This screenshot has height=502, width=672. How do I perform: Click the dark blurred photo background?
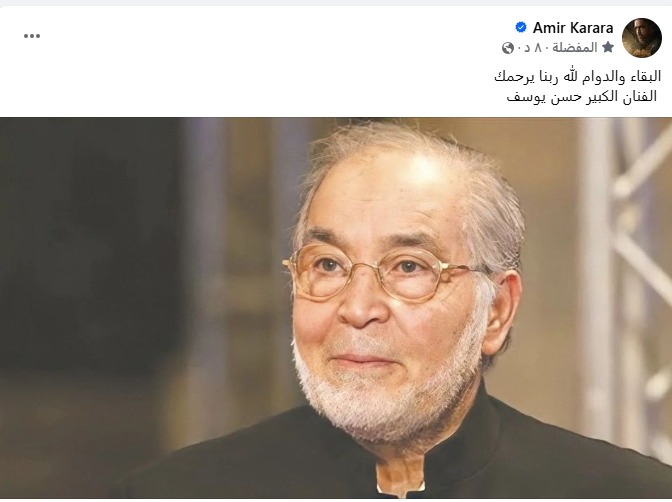(86, 257)
